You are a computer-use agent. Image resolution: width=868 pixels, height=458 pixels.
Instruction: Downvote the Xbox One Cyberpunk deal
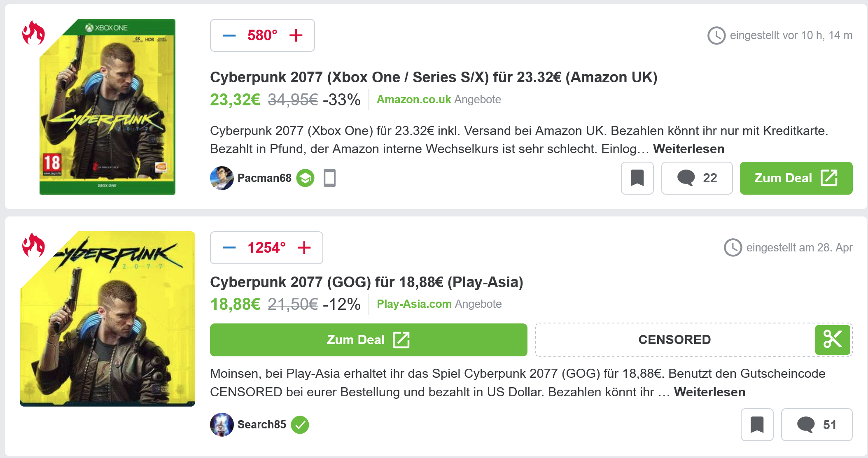click(x=229, y=35)
